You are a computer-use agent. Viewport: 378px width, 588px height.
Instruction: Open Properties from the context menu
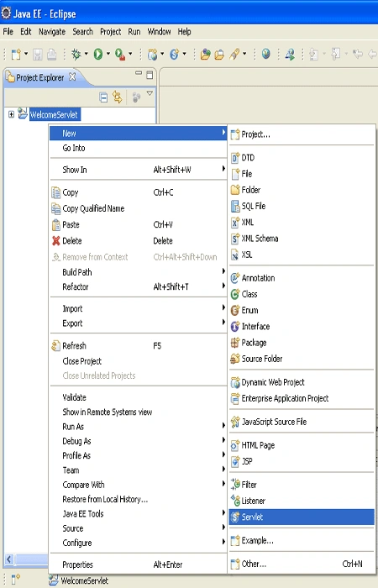pyautogui.click(x=138, y=564)
